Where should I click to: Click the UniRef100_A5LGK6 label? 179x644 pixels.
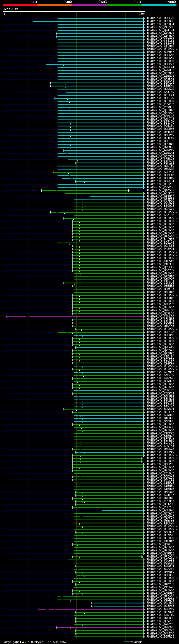click(161, 511)
